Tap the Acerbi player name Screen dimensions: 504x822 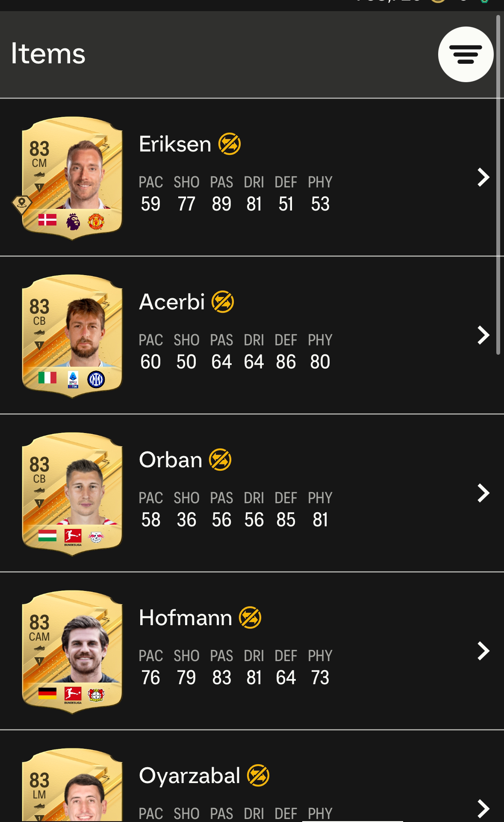(x=172, y=302)
